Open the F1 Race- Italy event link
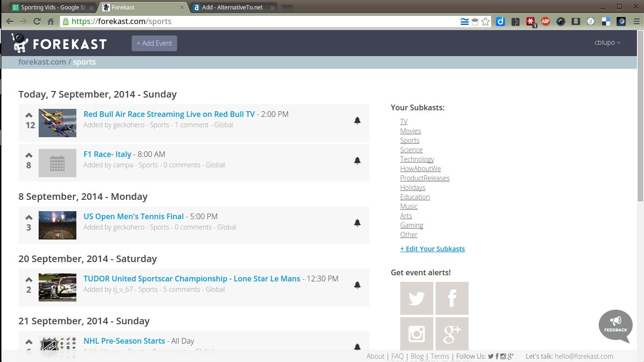 pyautogui.click(x=107, y=154)
